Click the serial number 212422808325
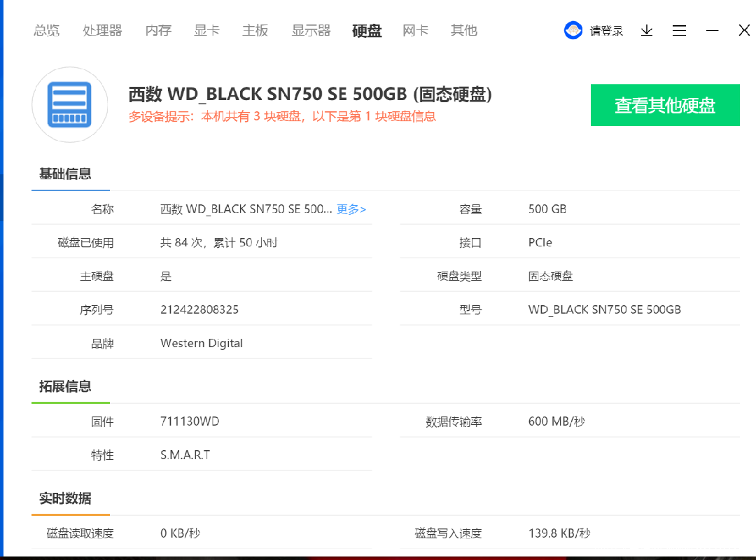The image size is (756, 560). click(199, 309)
